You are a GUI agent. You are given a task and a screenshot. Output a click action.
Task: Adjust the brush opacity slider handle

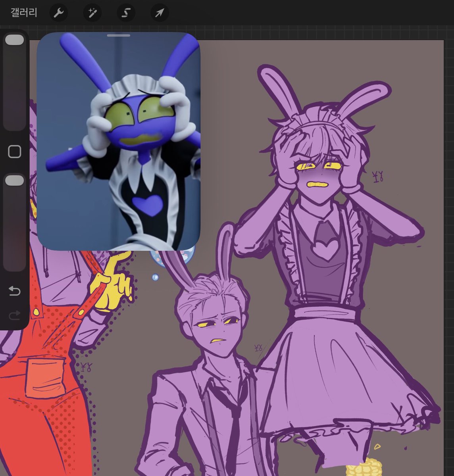15,180
